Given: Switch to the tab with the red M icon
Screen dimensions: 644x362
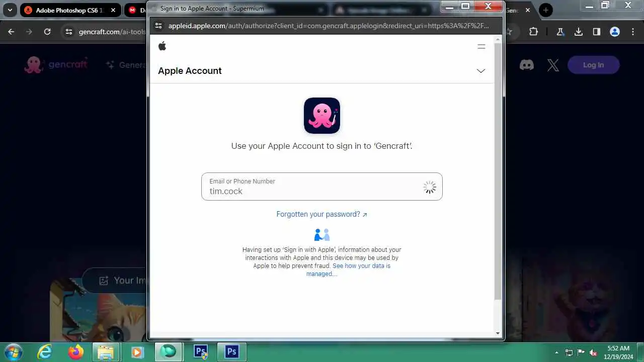Looking at the screenshot, I should (135, 10).
